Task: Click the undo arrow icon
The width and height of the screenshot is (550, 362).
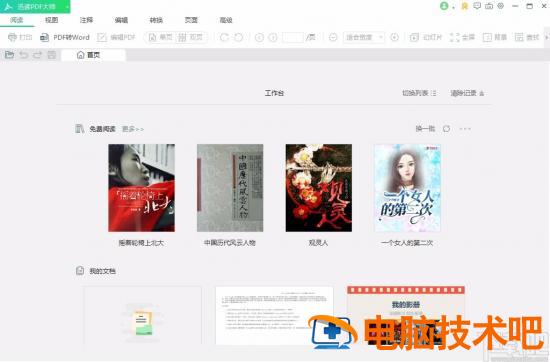Action: coord(24,55)
